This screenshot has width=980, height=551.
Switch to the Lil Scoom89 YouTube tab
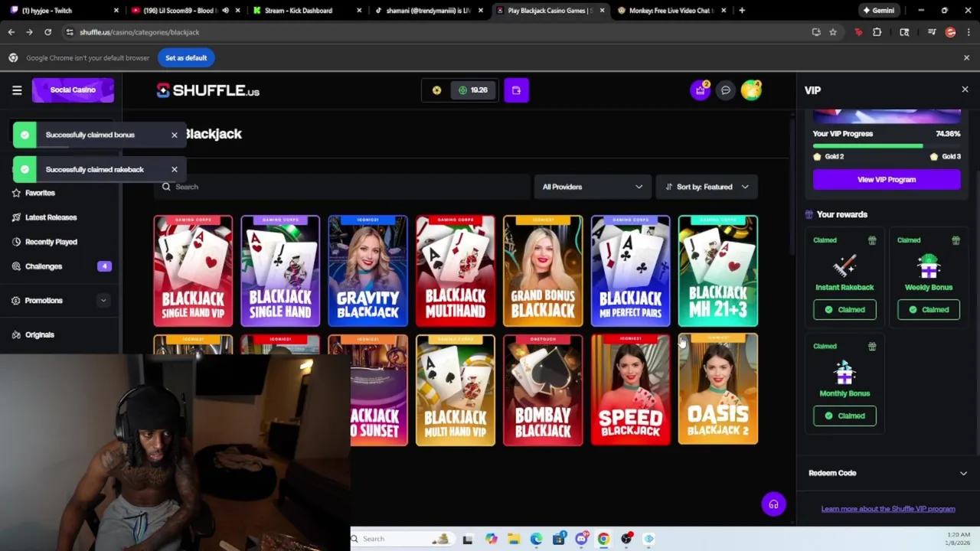(x=184, y=11)
